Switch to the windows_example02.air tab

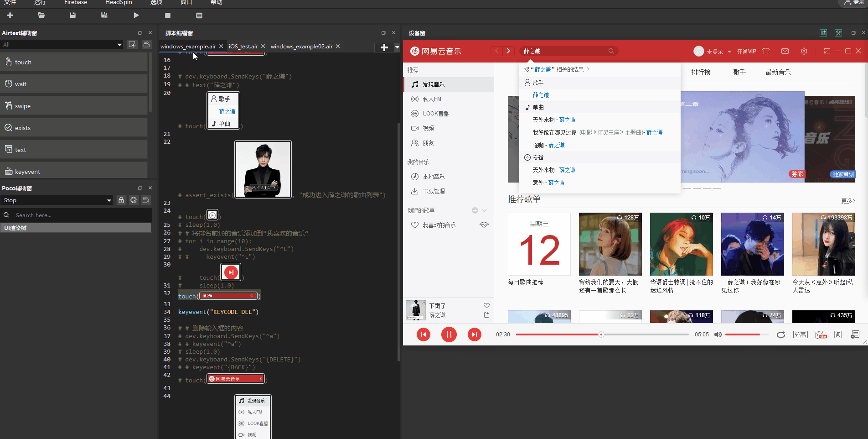pyautogui.click(x=301, y=47)
